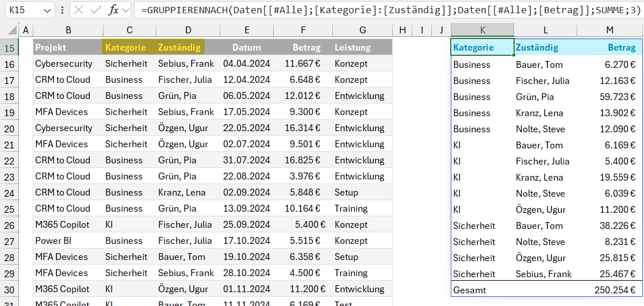Select column G header
Viewport: 644px width, 306px height.
click(x=363, y=29)
